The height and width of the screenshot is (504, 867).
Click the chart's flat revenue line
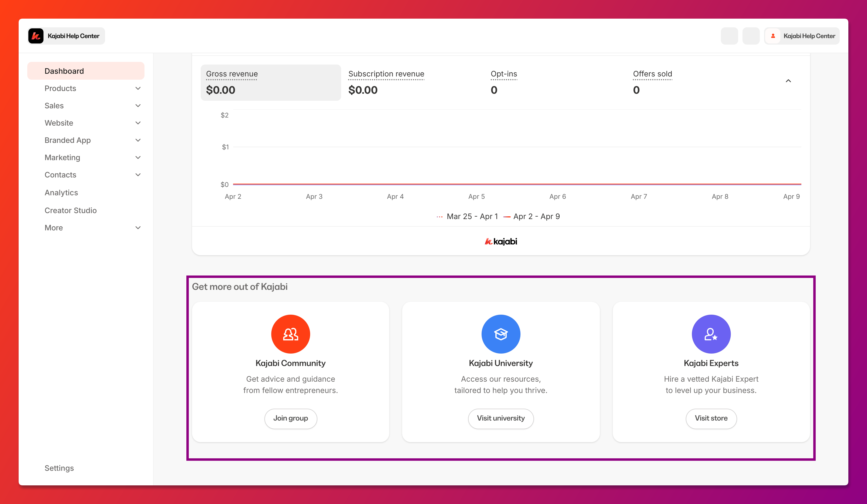pos(517,184)
